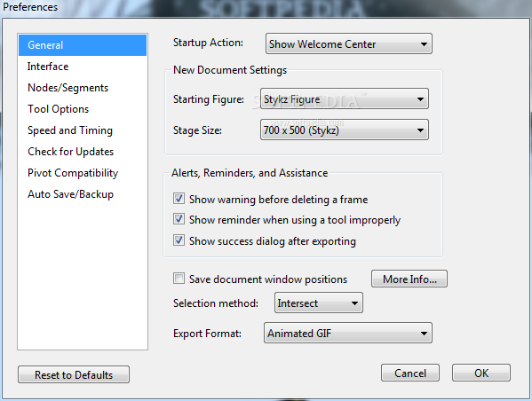Open the Selection method dropdown

tap(319, 303)
